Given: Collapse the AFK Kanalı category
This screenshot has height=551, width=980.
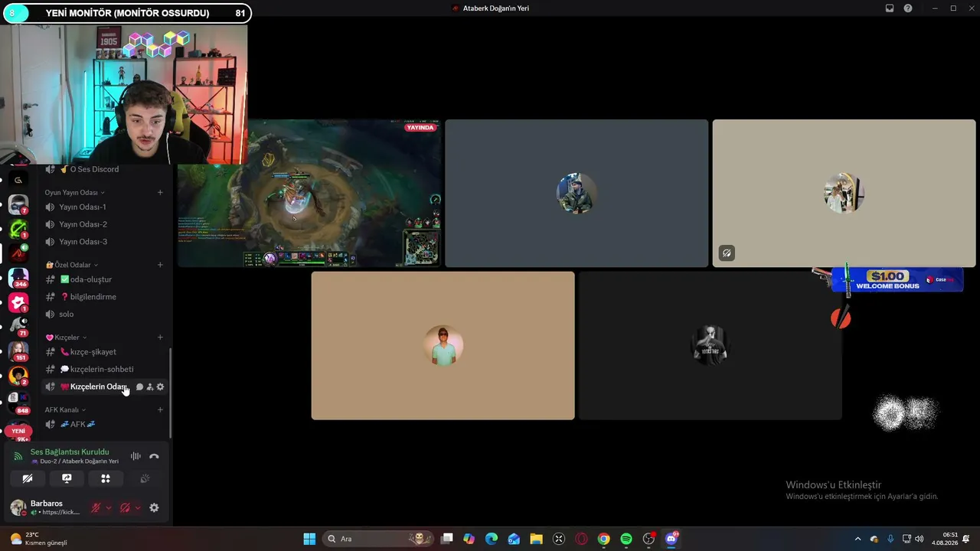Looking at the screenshot, I should click(x=65, y=410).
